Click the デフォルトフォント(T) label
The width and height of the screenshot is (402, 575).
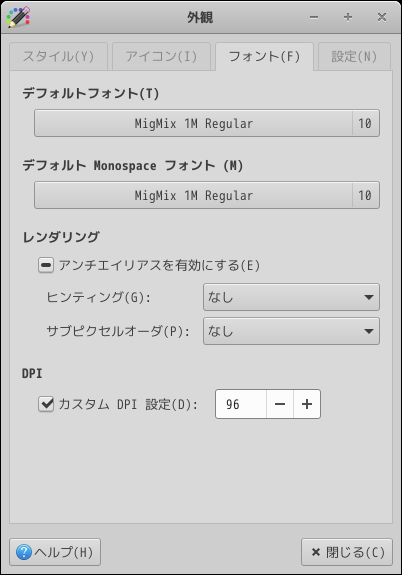91,94
